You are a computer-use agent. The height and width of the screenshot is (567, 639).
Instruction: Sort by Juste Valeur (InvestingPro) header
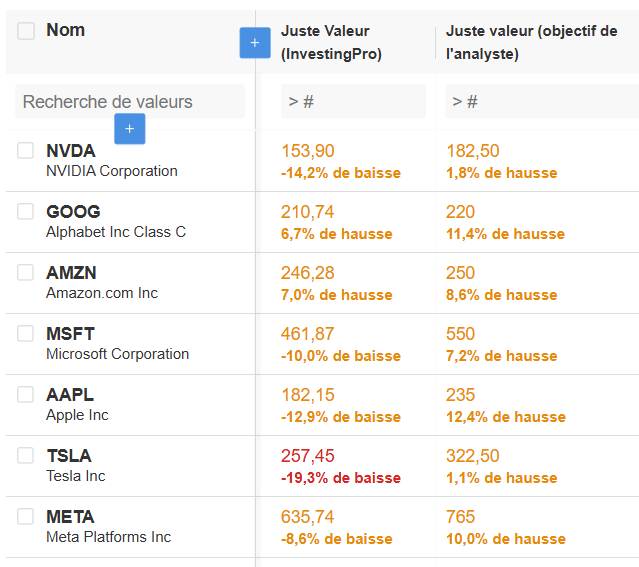(332, 43)
